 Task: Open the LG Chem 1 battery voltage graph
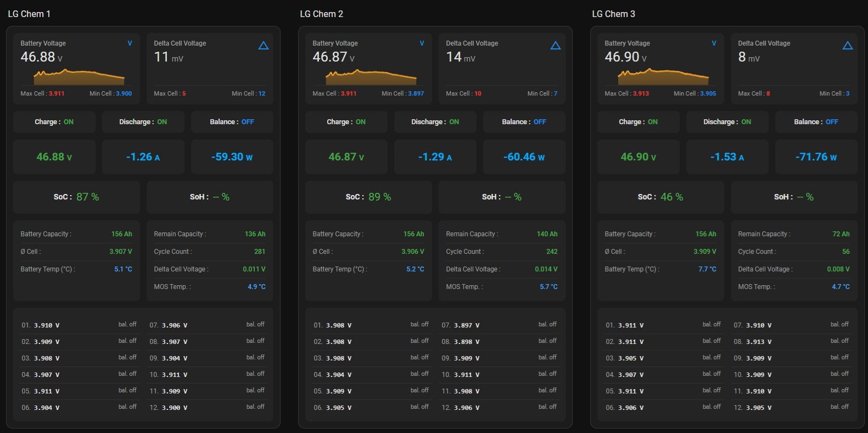79,76
